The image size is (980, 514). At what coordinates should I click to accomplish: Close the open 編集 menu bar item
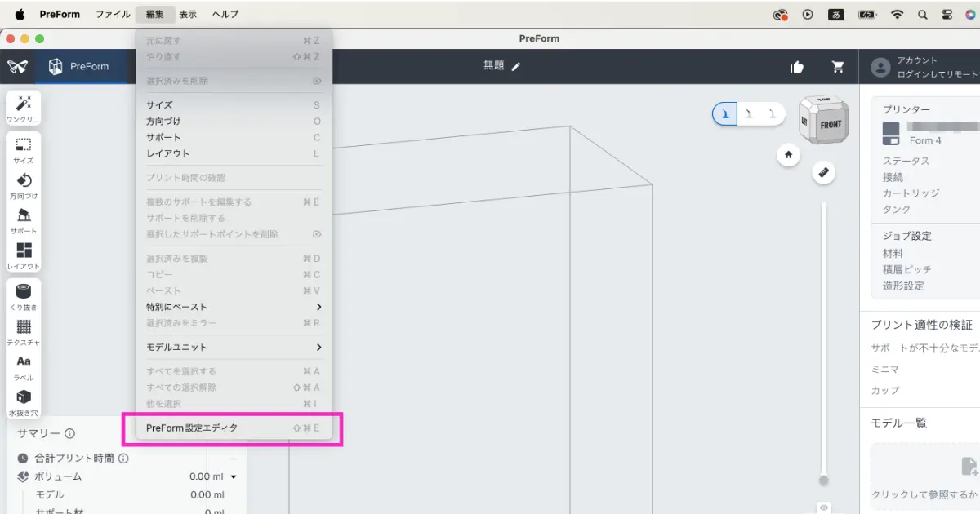[155, 14]
